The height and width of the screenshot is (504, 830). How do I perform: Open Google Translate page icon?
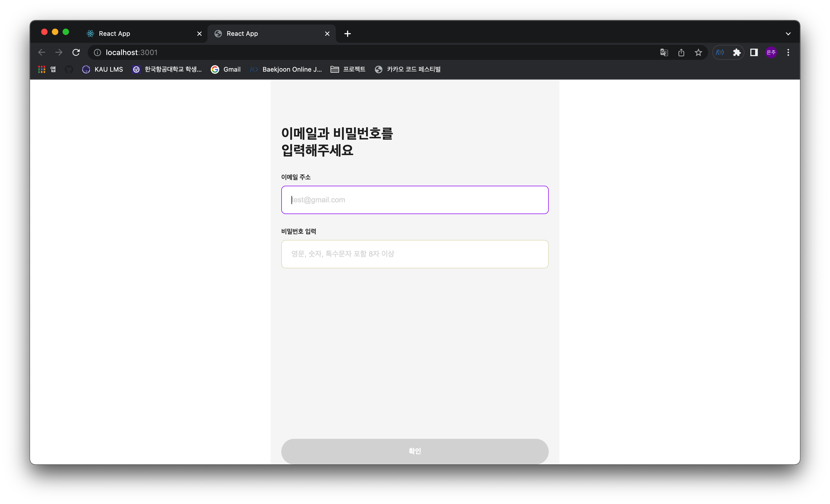pyautogui.click(x=664, y=52)
